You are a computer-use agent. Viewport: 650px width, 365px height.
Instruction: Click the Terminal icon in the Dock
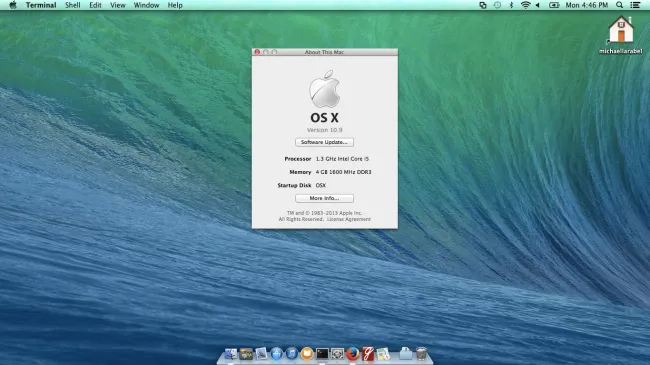click(322, 354)
